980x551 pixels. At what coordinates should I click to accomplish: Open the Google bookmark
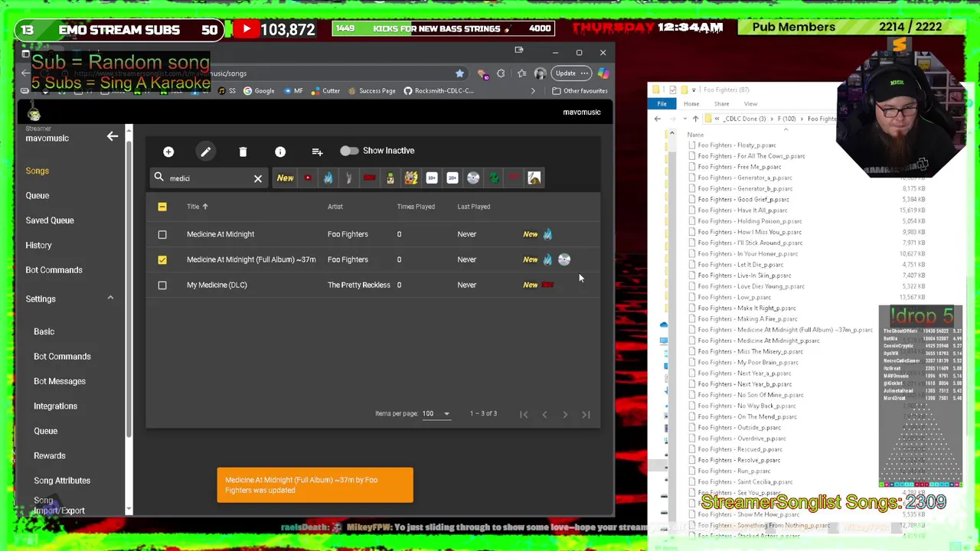(x=258, y=91)
